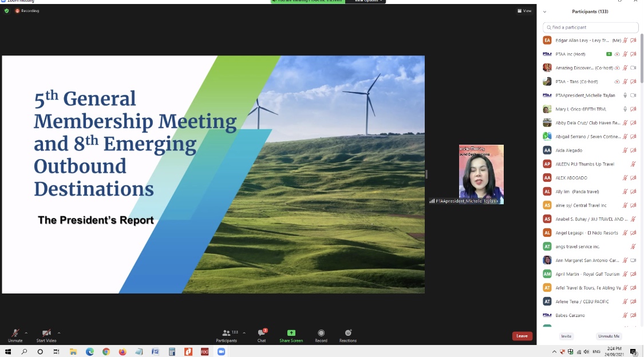The height and width of the screenshot is (357, 644).
Task: Click alnie sy/ Central Travel Inc entry
Action: point(590,205)
